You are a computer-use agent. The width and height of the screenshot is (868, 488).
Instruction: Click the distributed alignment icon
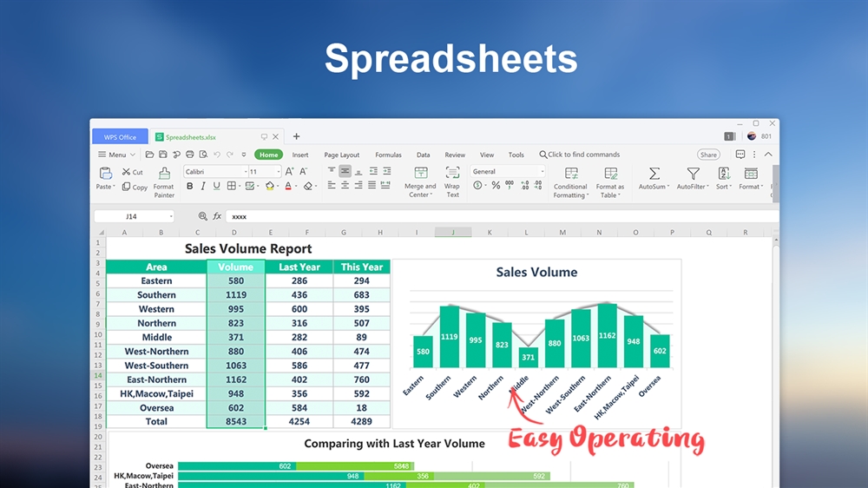pyautogui.click(x=386, y=186)
